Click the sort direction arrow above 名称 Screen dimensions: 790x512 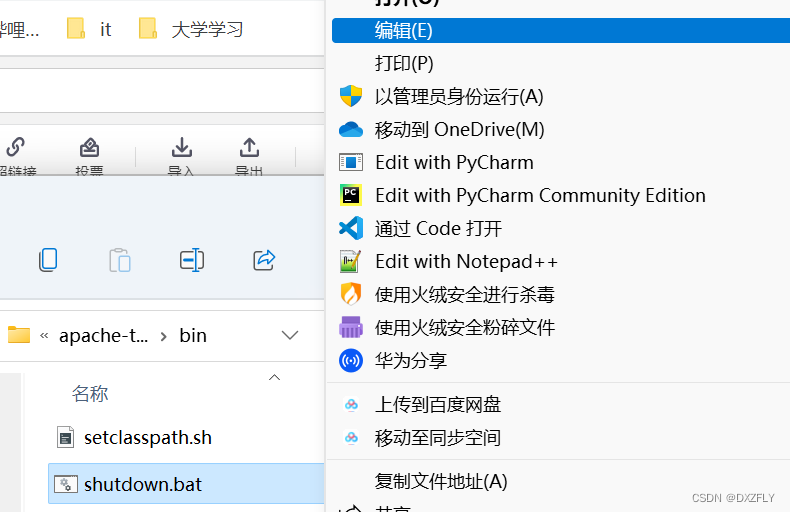click(275, 377)
